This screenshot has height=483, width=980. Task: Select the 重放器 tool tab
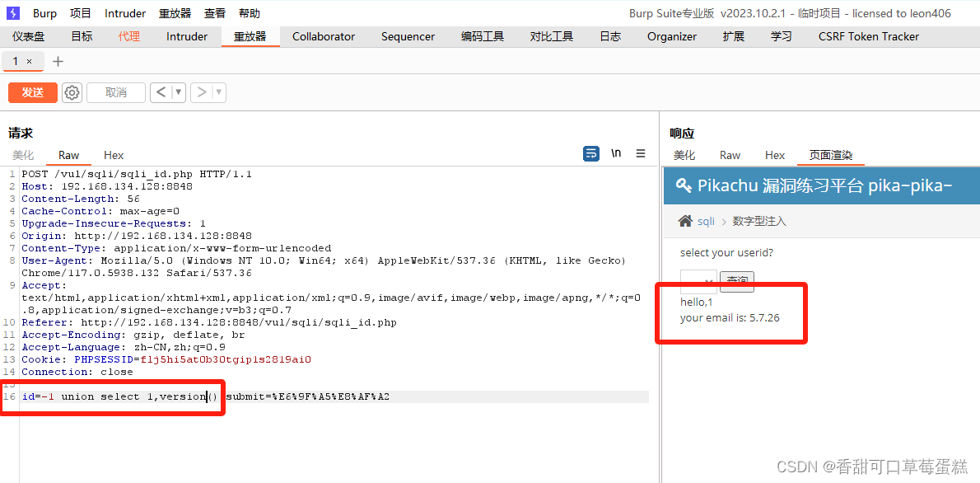[x=250, y=37]
